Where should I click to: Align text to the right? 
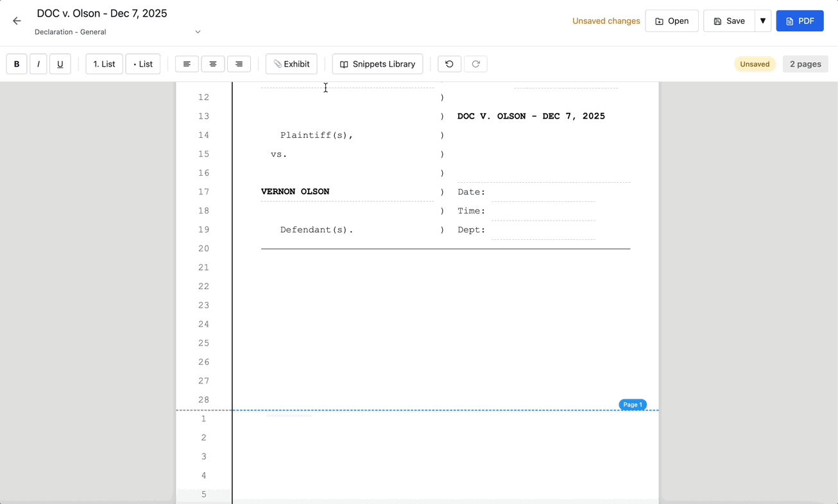[239, 63]
